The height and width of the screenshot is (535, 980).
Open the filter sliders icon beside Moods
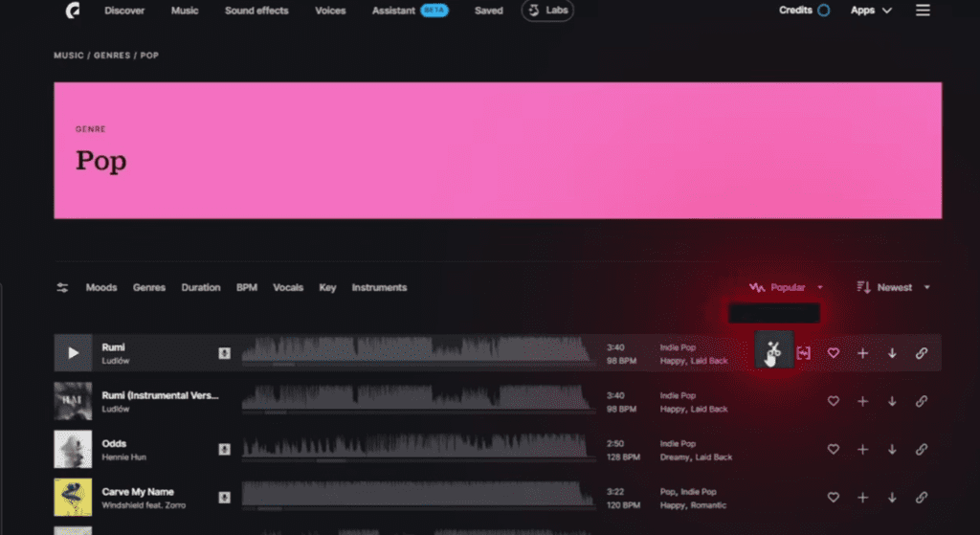[x=62, y=287]
